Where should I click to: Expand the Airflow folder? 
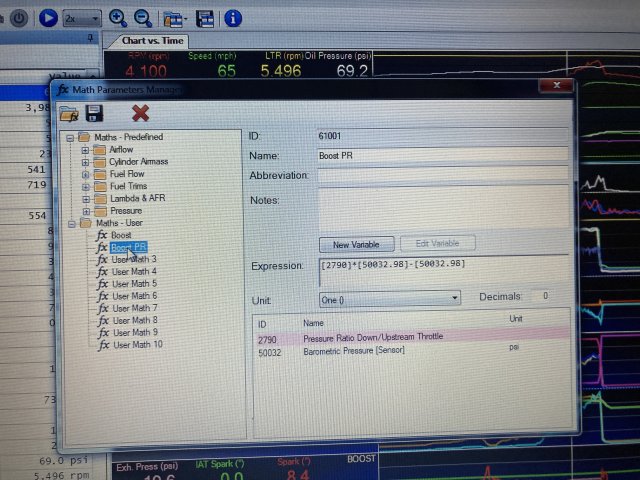click(x=86, y=149)
